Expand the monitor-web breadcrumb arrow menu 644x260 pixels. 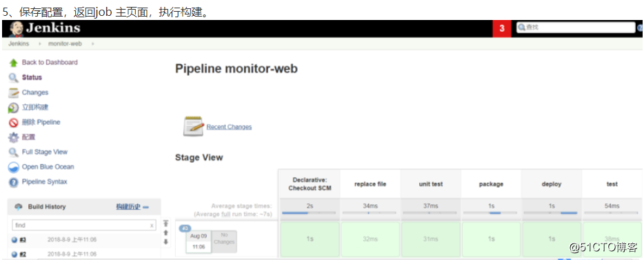click(93, 43)
